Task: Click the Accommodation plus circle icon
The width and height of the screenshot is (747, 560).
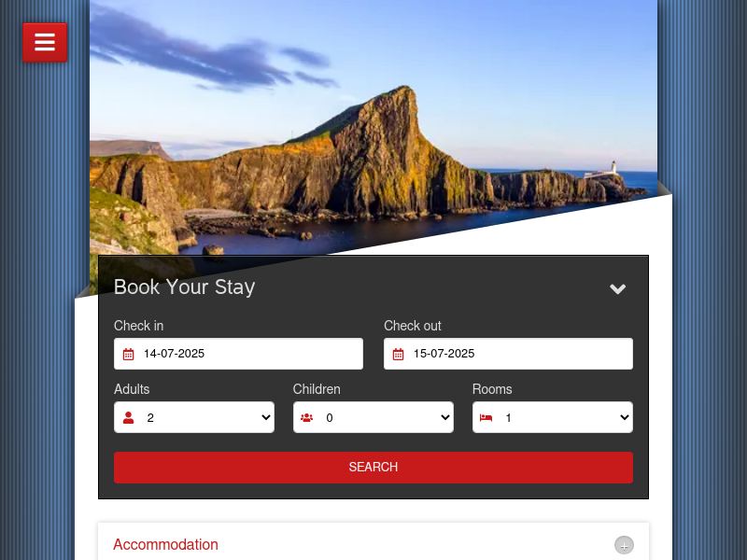Action: point(624,545)
